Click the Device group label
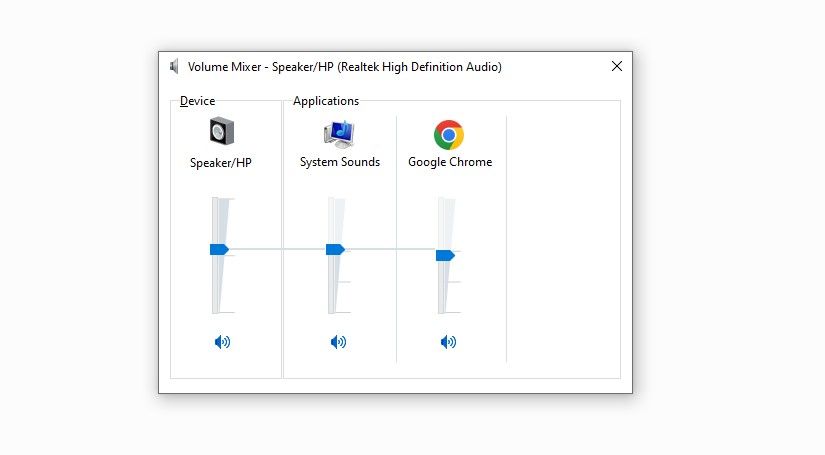 197,101
